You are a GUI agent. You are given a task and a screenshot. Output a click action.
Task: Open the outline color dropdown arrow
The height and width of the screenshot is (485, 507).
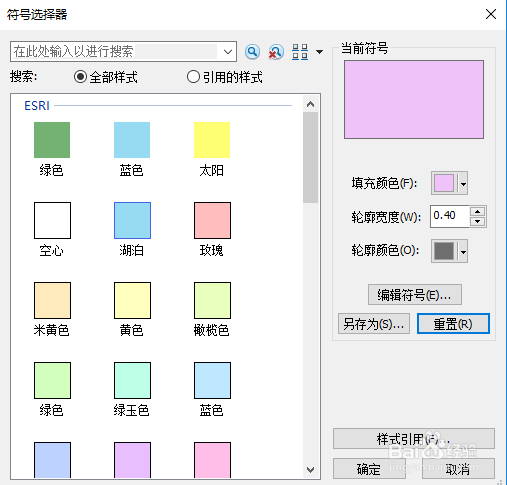pos(463,251)
